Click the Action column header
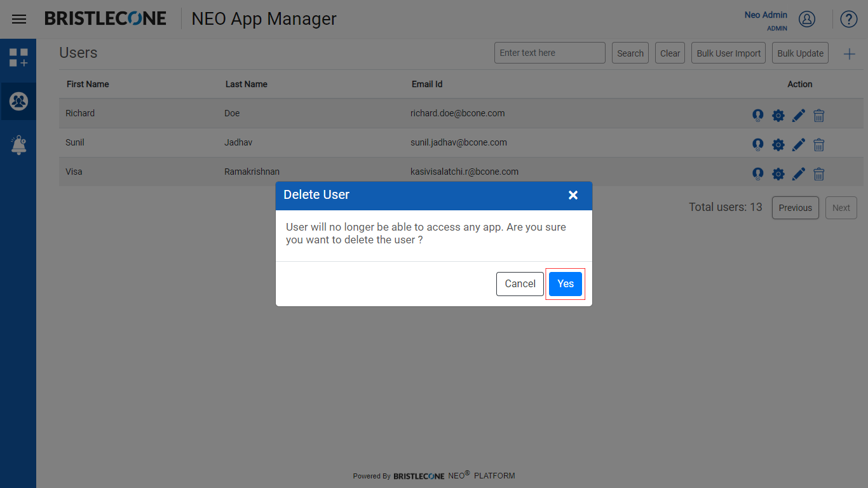 click(800, 84)
